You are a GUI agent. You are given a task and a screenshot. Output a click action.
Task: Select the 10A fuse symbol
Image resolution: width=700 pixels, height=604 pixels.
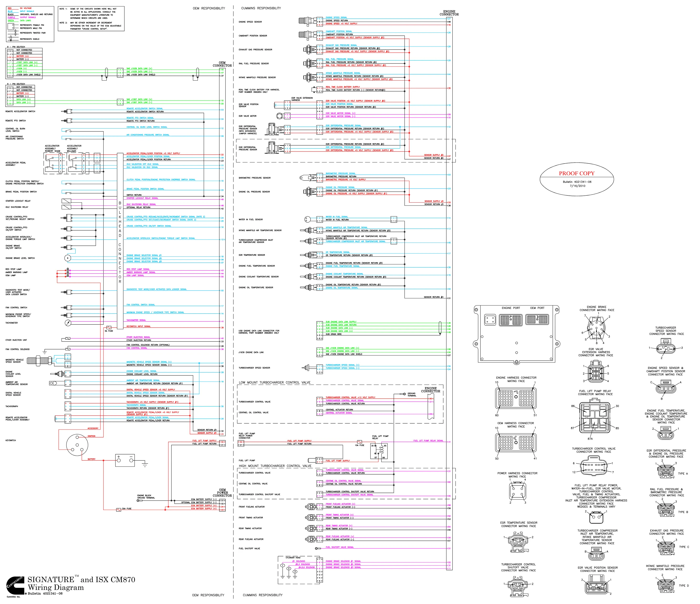359,442
